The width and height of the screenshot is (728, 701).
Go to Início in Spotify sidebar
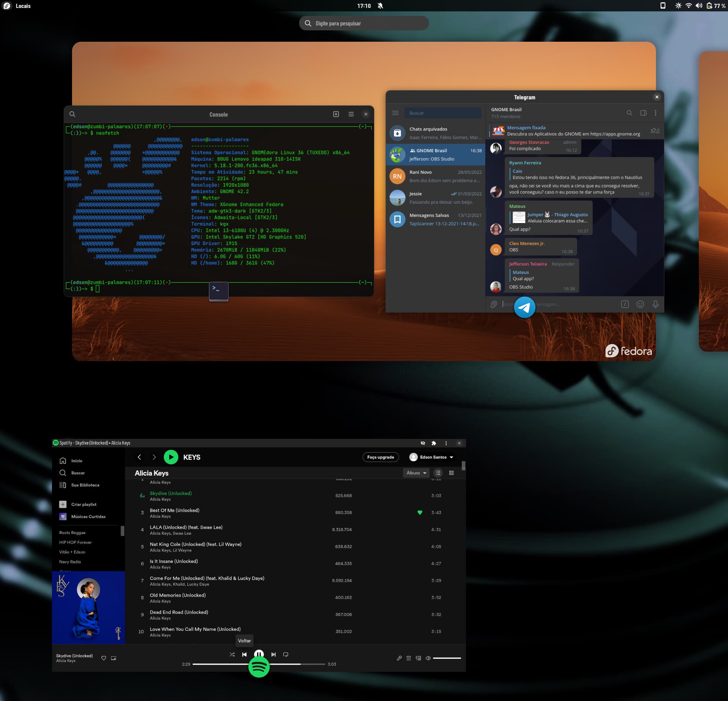71,461
